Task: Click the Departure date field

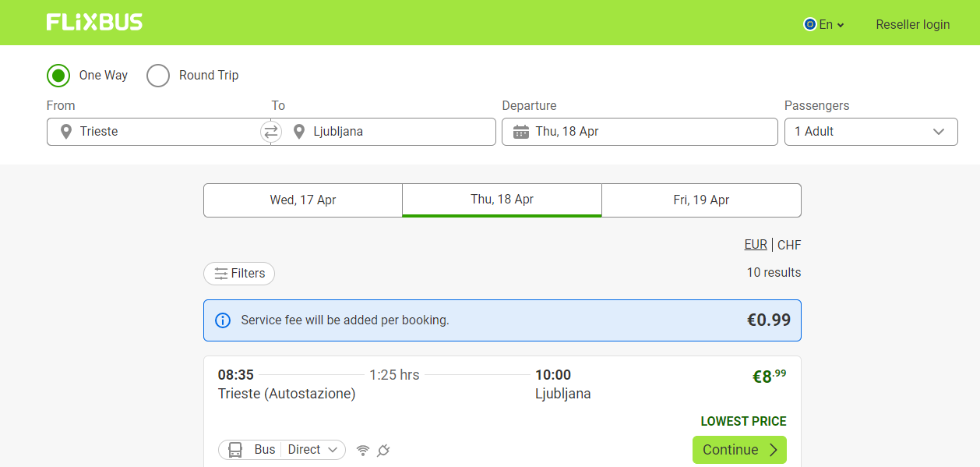Action: tap(640, 132)
